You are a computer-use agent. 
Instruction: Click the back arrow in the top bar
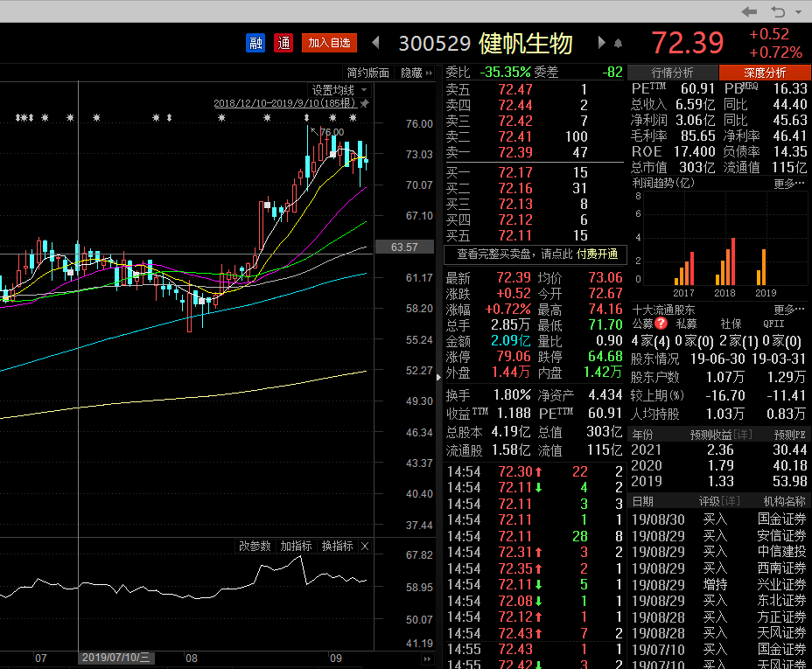tap(749, 11)
